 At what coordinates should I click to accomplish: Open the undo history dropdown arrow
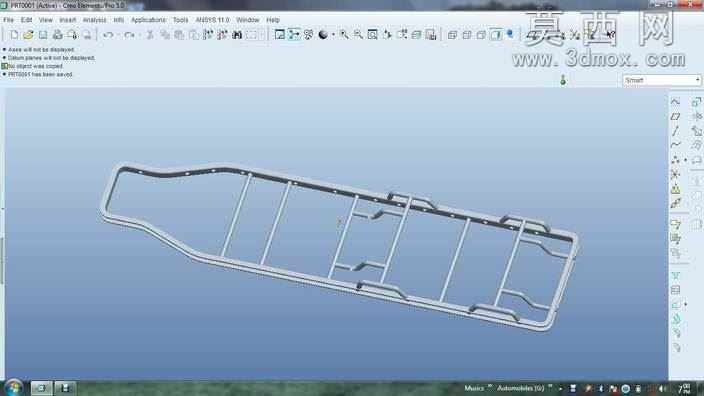[118, 35]
